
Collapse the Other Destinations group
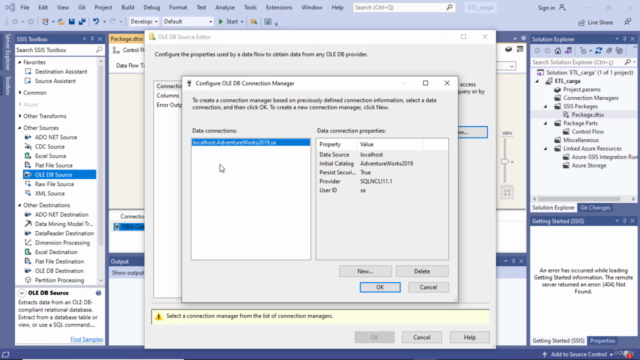point(20,205)
